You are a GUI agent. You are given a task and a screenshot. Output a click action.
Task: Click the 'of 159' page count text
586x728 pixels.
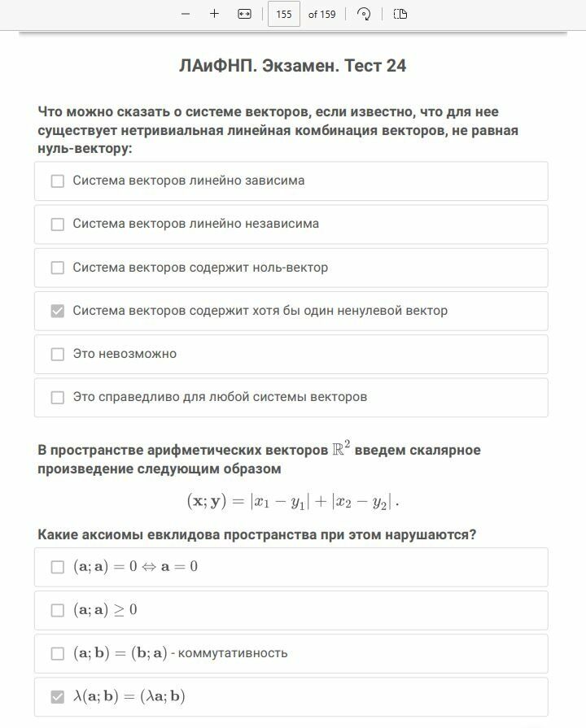(x=322, y=14)
